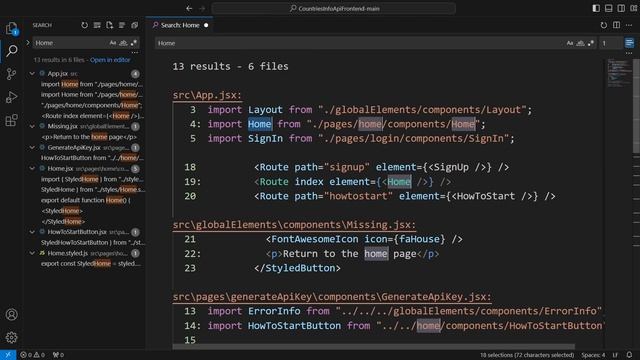Viewport: 640px width, 360px height.
Task: Toggle context lines in search editor
Action: click(x=629, y=43)
